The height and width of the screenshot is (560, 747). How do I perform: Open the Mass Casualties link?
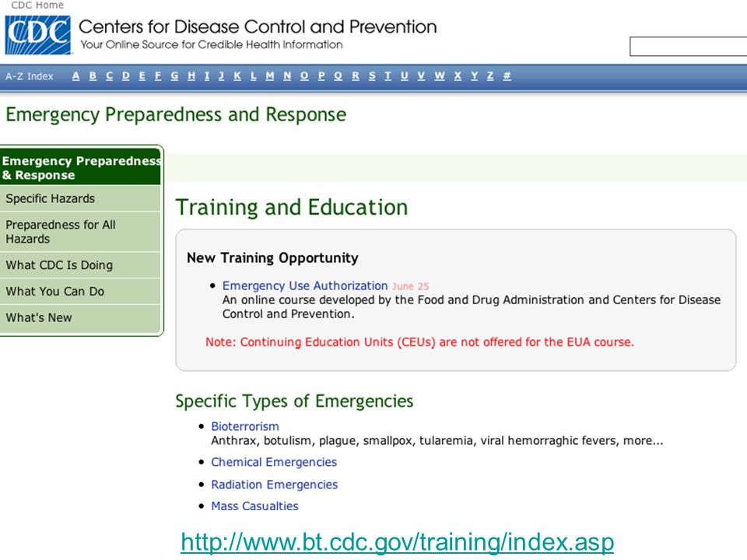point(255,506)
